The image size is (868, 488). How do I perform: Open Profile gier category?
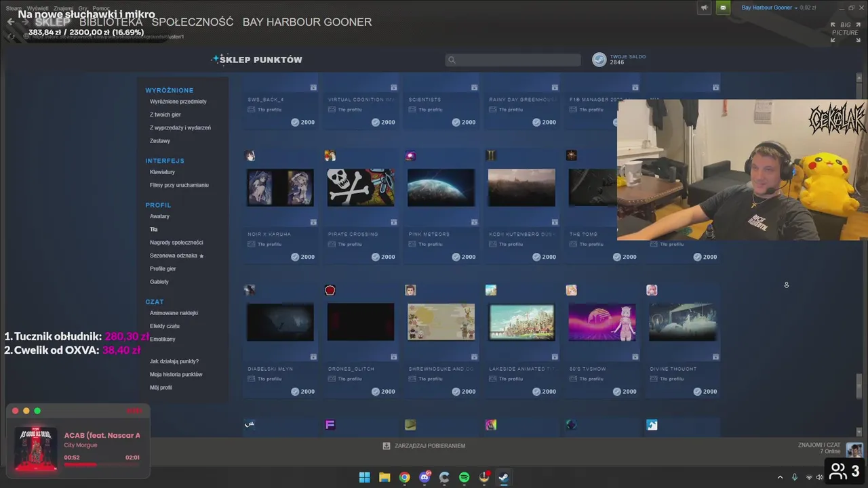163,268
